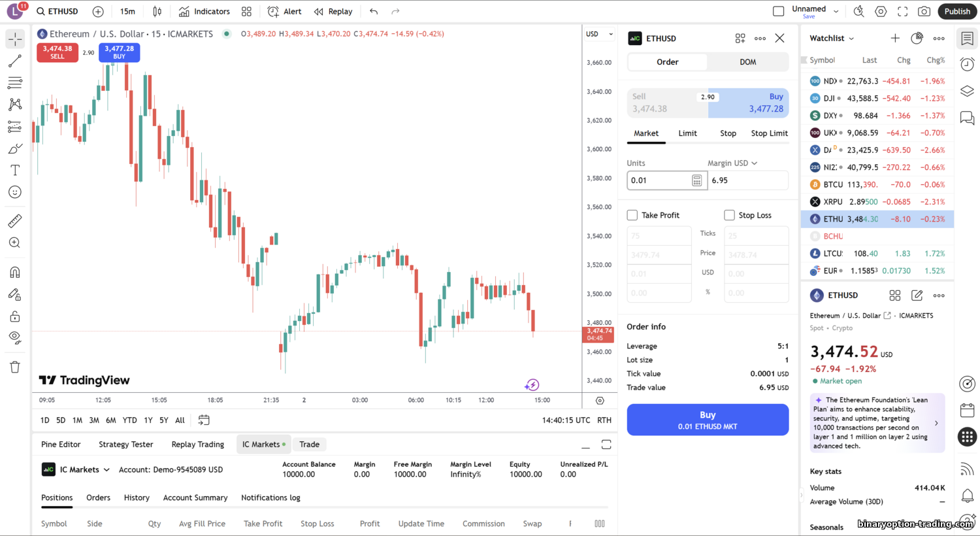Toggle the hide all drawings eye icon

tap(15, 337)
